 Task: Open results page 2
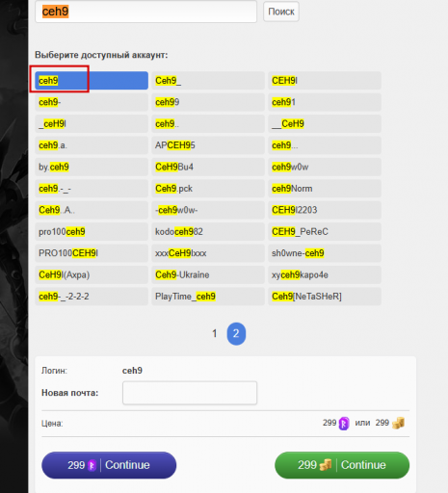point(236,334)
